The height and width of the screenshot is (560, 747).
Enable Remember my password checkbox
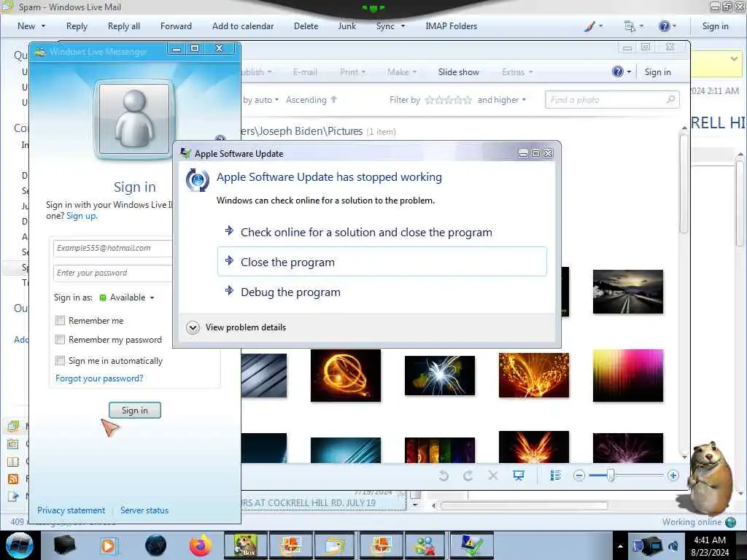tap(60, 340)
